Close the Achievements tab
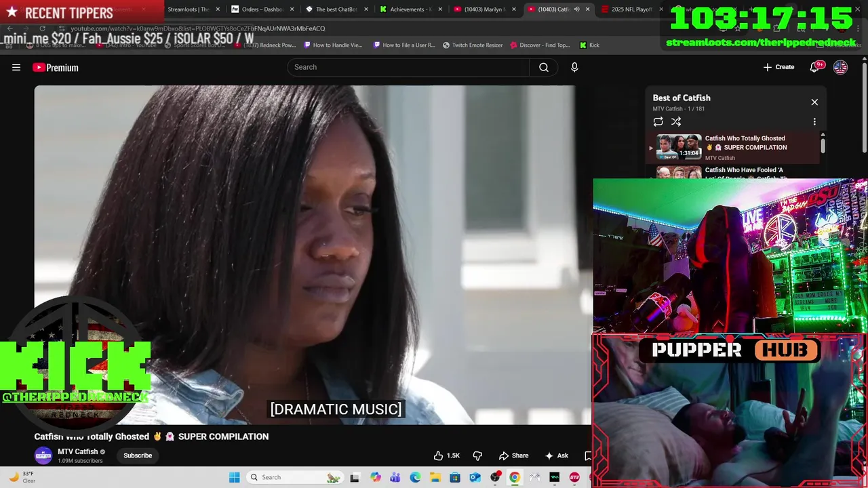Image resolution: width=868 pixels, height=488 pixels. [x=440, y=9]
